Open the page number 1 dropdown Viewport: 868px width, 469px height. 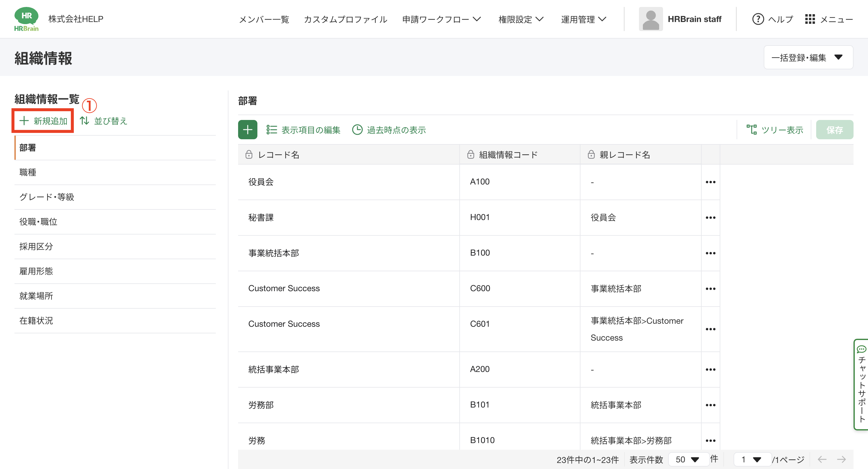click(x=753, y=460)
